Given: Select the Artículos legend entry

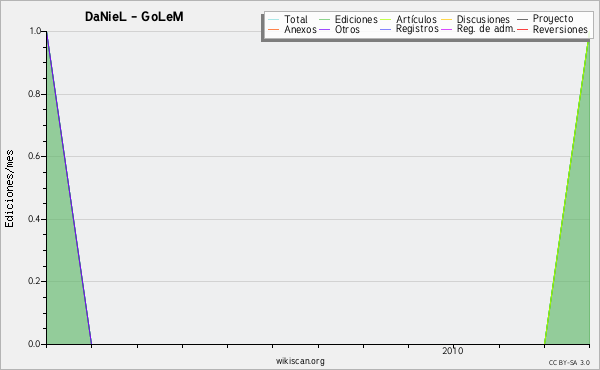Looking at the screenshot, I should (x=416, y=19).
